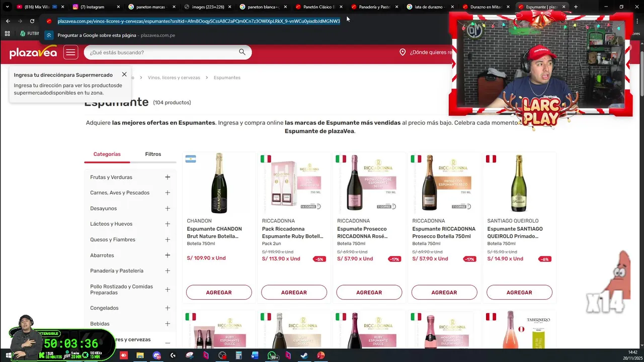
Task: Expand Frutas y Verduras category
Action: pyautogui.click(x=168, y=177)
